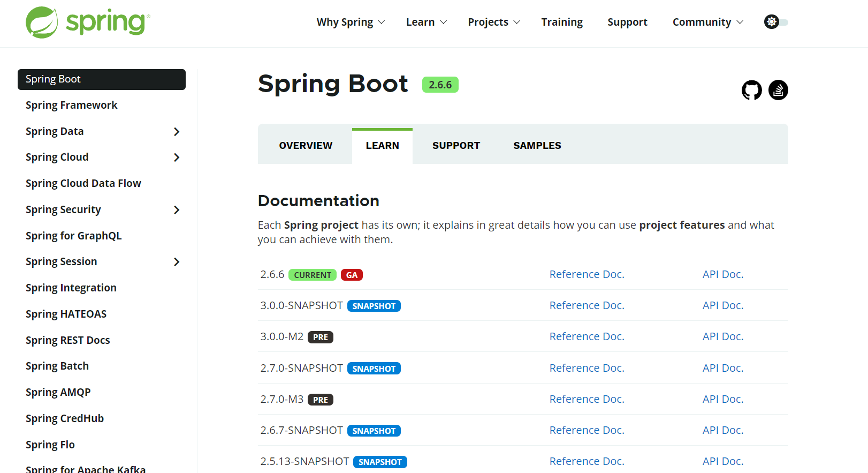Open the Stack Overflow icon link
The image size is (868, 473).
[778, 90]
